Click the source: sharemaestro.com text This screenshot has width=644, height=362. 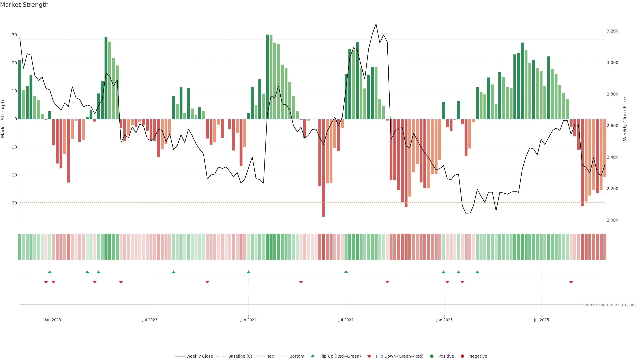pyautogui.click(x=609, y=305)
